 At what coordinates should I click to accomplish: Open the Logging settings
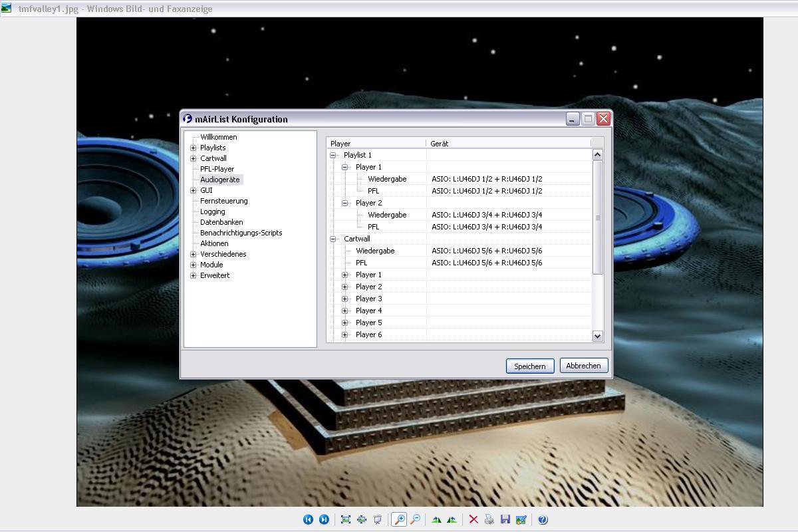pyautogui.click(x=213, y=211)
